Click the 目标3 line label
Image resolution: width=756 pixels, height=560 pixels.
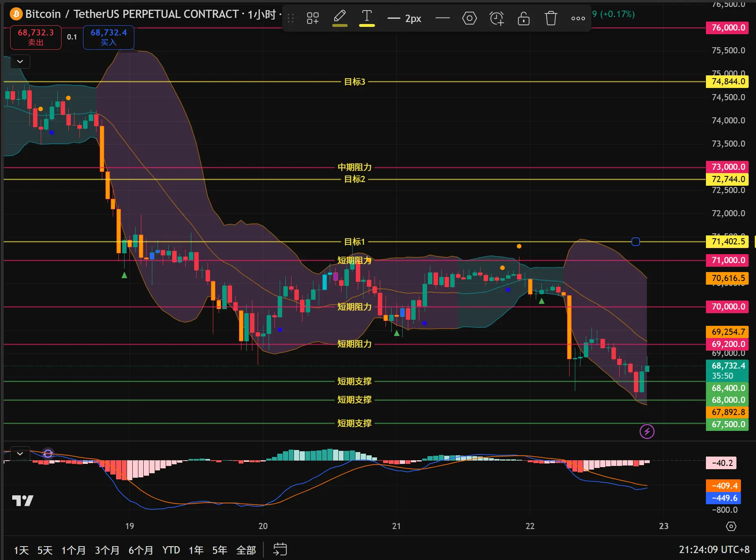[x=355, y=82]
